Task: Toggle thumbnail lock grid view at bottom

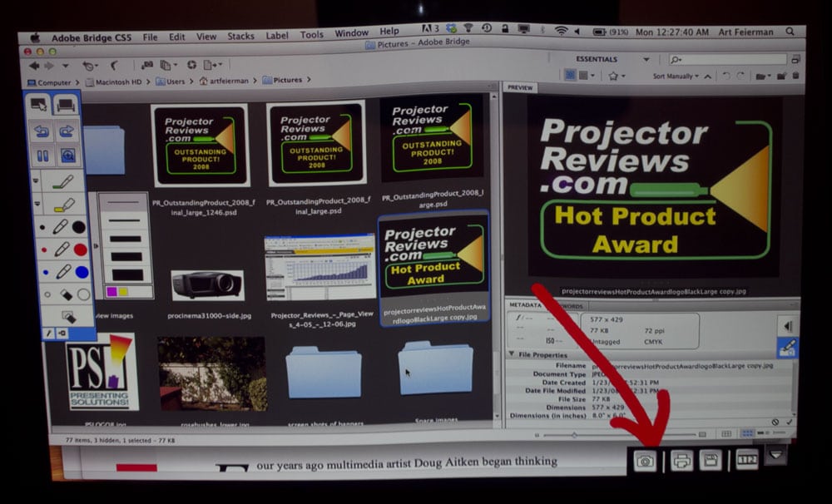Action: coord(726,434)
